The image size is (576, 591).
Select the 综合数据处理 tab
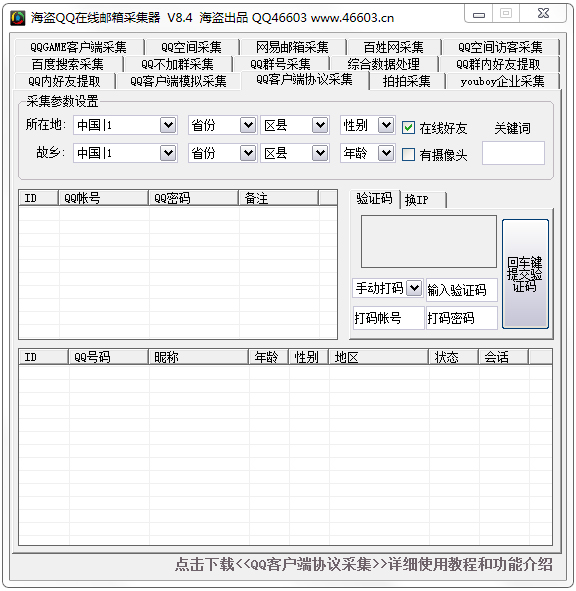click(x=383, y=64)
